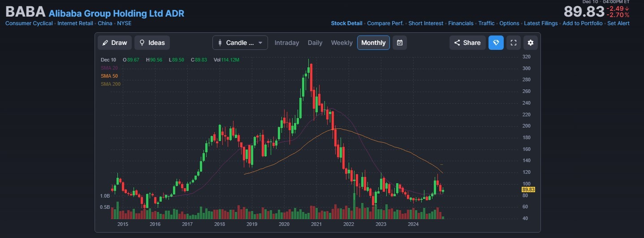644x238 pixels.
Task: Click the H90.56 high value readout
Action: [155, 60]
